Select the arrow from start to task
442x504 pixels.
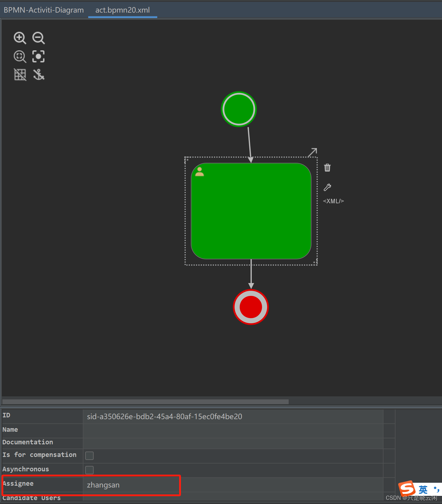249,145
